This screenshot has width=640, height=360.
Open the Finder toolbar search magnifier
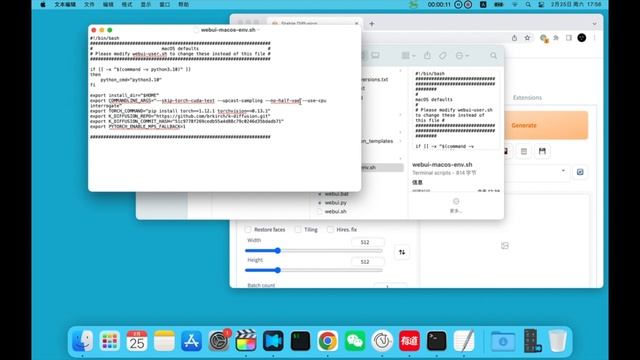point(493,56)
